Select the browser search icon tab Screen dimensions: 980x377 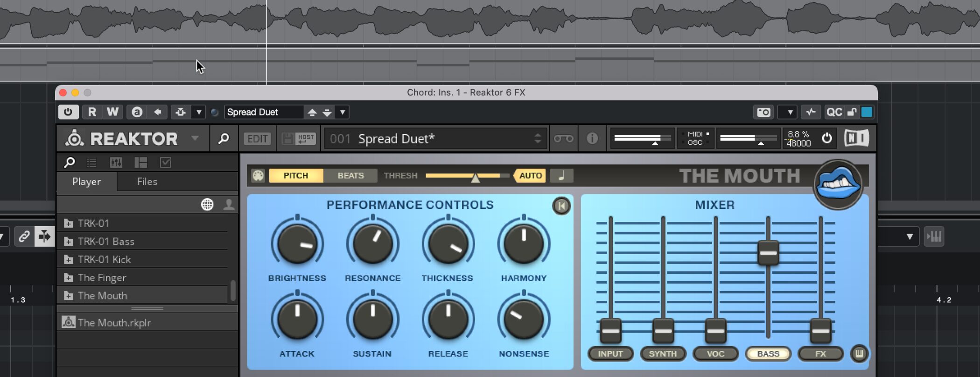point(70,163)
